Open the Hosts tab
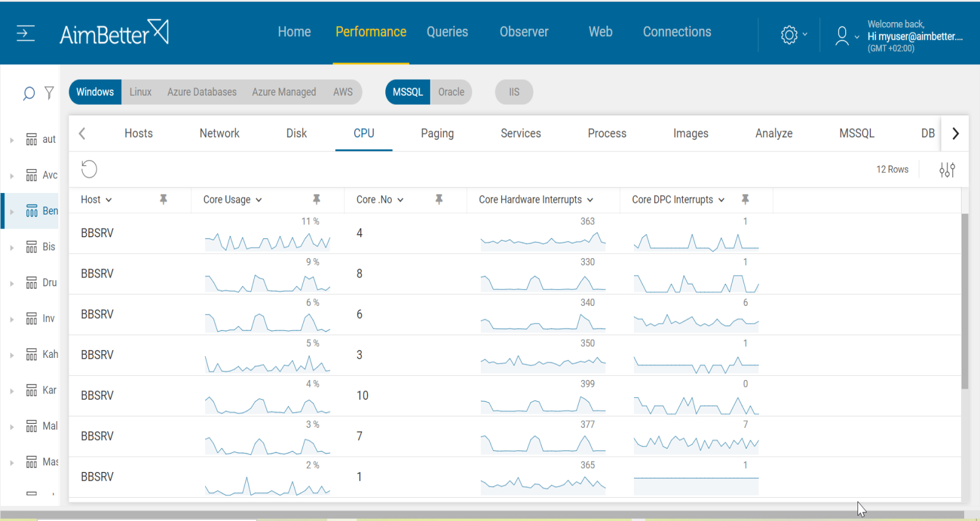Screen dimensions: 980x521 pos(138,133)
